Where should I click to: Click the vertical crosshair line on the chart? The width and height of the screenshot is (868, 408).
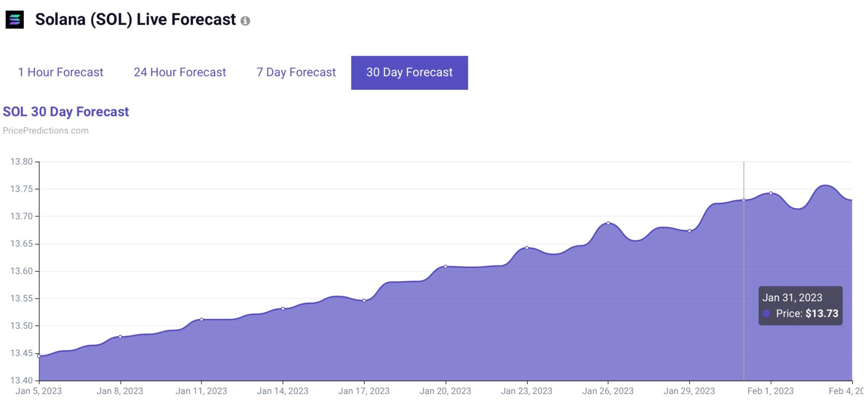(744, 254)
